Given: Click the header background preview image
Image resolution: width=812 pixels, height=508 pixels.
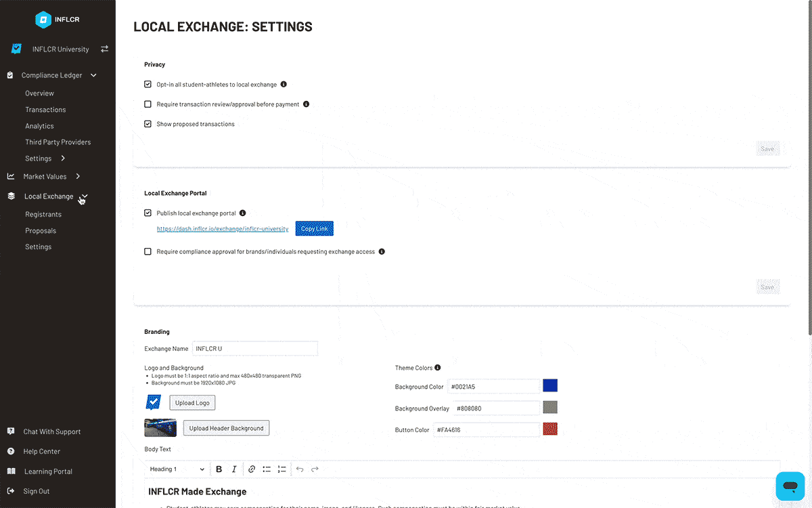Looking at the screenshot, I should coord(160,427).
